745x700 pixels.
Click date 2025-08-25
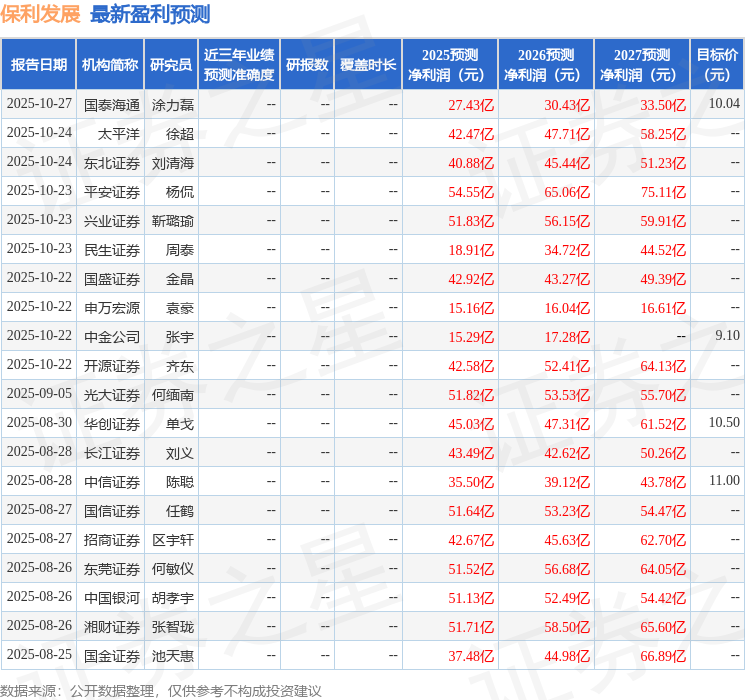click(x=39, y=654)
